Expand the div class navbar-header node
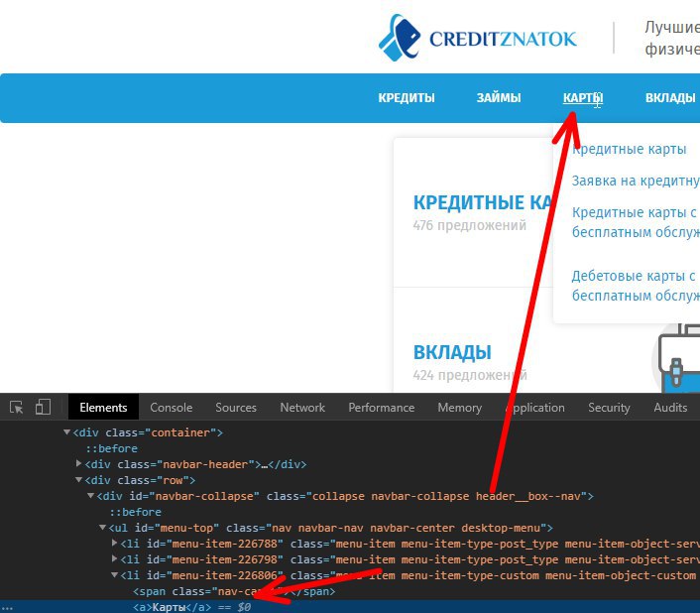 79,464
